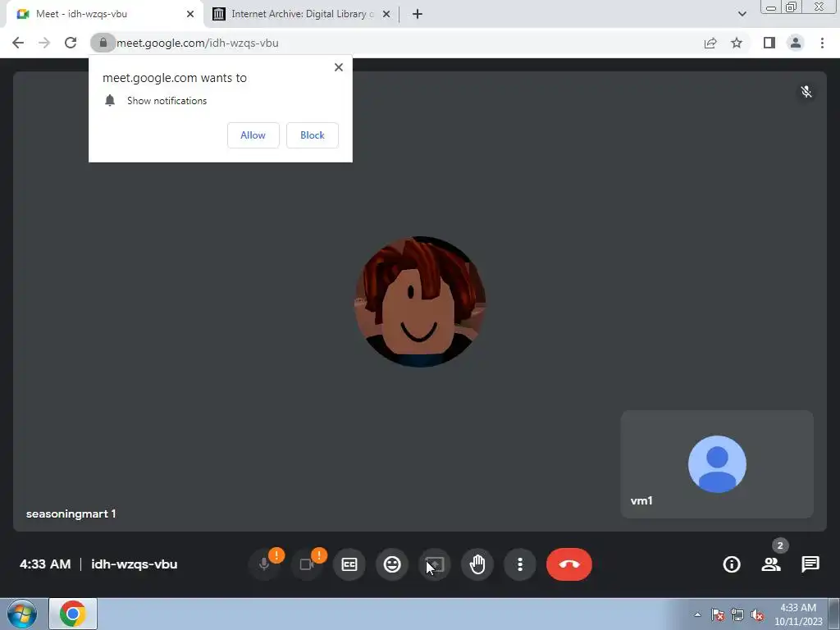The height and width of the screenshot is (630, 840).
Task: Switch to the Meet - idh-wzqs-vbu tab
Action: point(104,14)
